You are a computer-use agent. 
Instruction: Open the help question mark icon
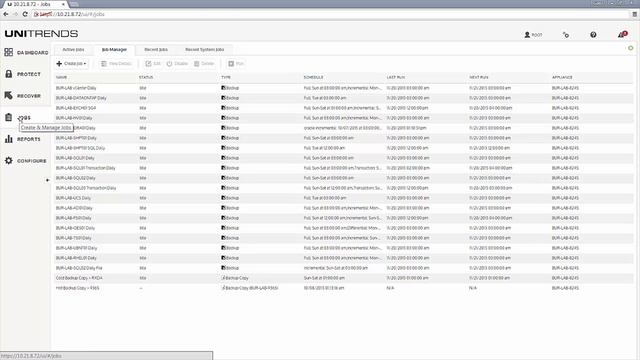[x=593, y=35]
